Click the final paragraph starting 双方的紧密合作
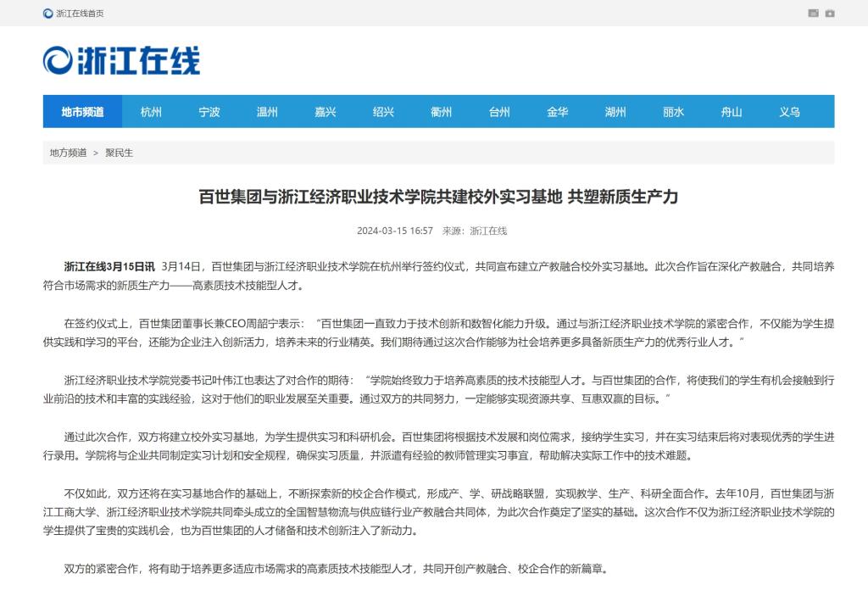This screenshot has width=868, height=596. [336, 569]
